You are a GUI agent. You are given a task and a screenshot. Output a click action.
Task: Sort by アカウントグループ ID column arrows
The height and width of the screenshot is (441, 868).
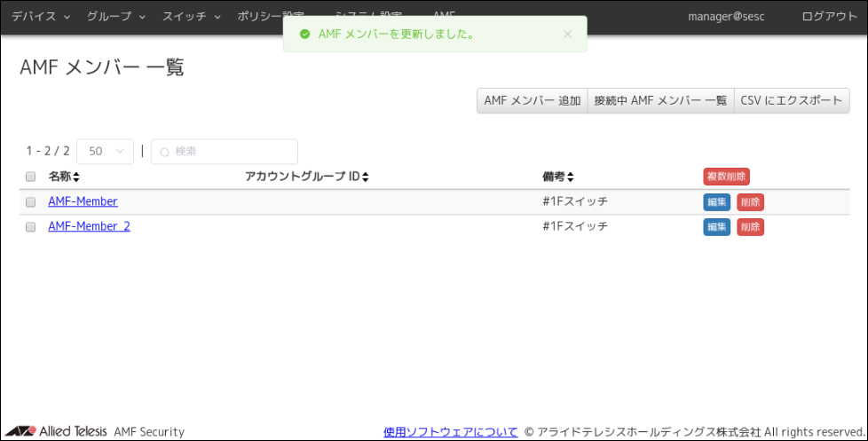365,177
